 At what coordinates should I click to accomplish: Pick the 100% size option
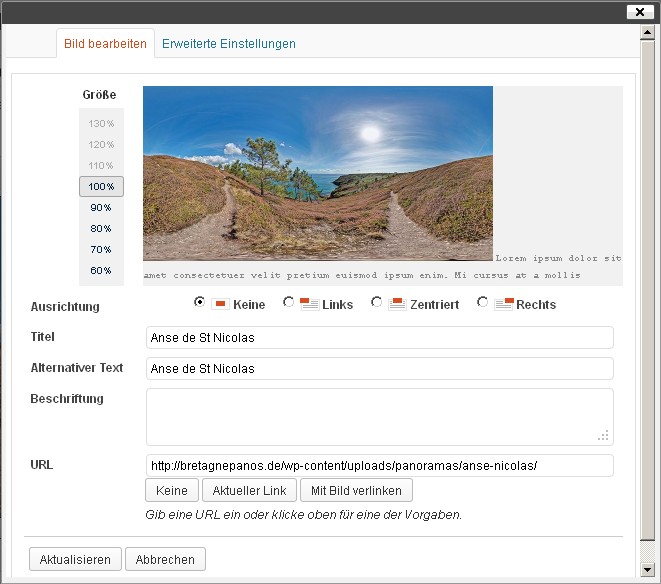[x=101, y=187]
